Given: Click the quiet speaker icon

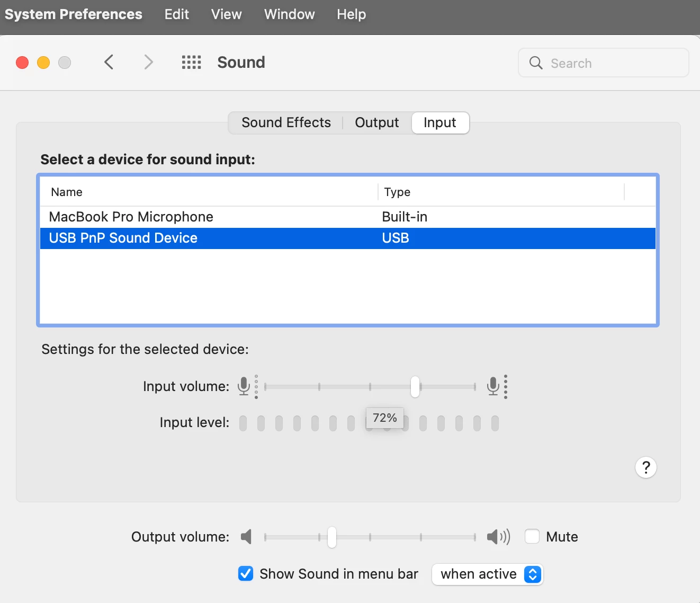Looking at the screenshot, I should [x=246, y=537].
